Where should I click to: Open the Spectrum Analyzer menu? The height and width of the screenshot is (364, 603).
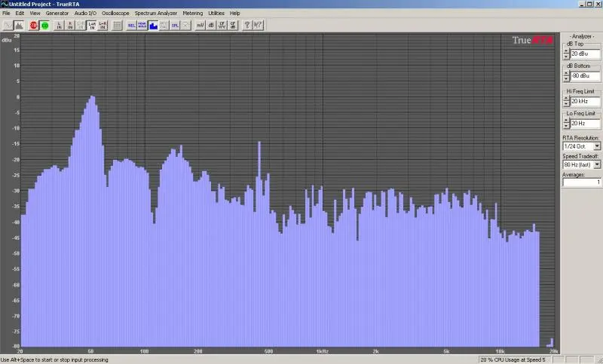[155, 14]
